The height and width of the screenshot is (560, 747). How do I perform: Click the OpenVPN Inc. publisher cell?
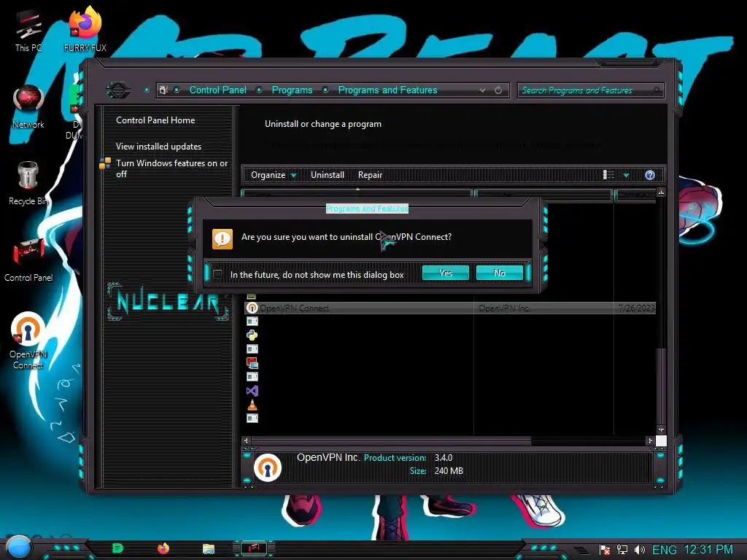(505, 308)
